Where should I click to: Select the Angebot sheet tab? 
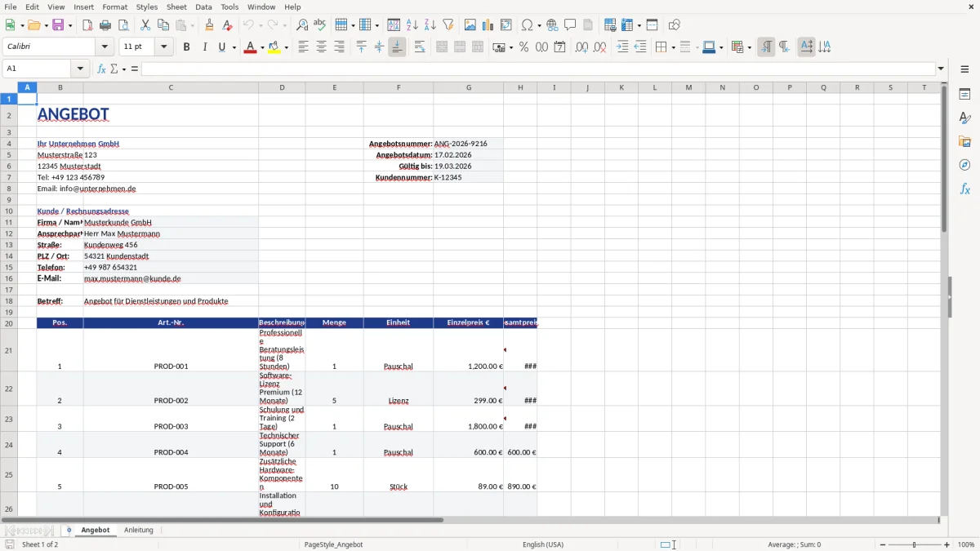coord(96,530)
